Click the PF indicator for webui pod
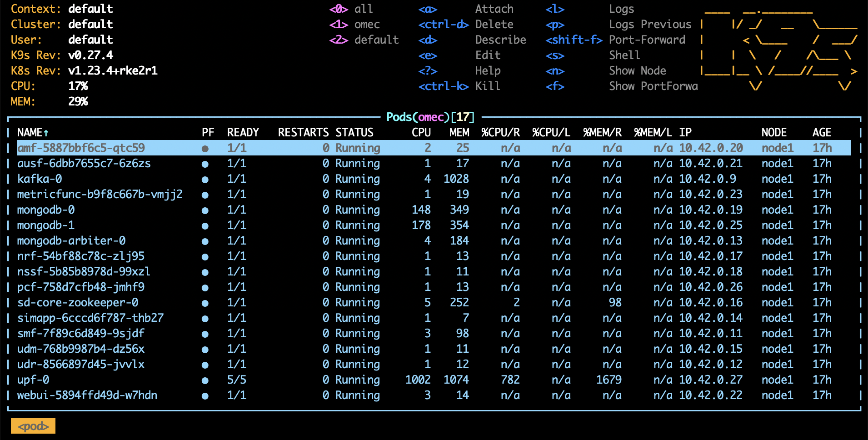868x440 pixels. (x=205, y=396)
